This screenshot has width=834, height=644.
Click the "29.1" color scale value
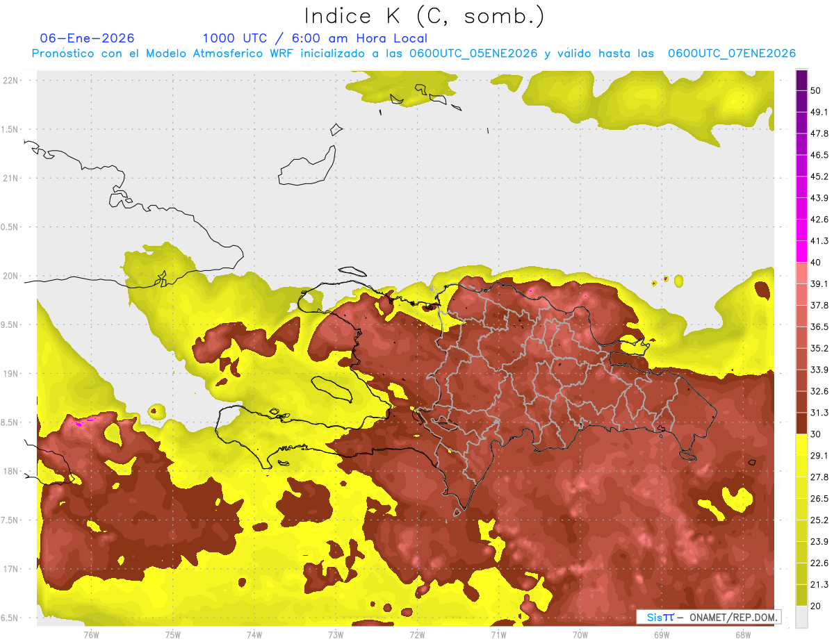tap(819, 456)
